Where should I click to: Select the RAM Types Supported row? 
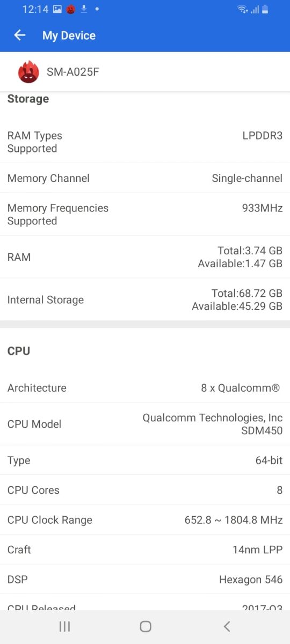tap(145, 142)
